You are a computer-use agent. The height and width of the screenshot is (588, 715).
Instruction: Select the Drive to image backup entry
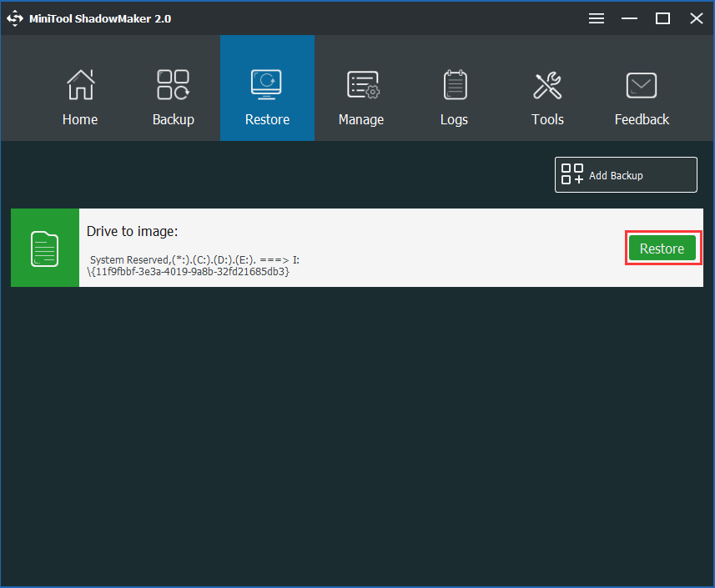click(x=334, y=248)
